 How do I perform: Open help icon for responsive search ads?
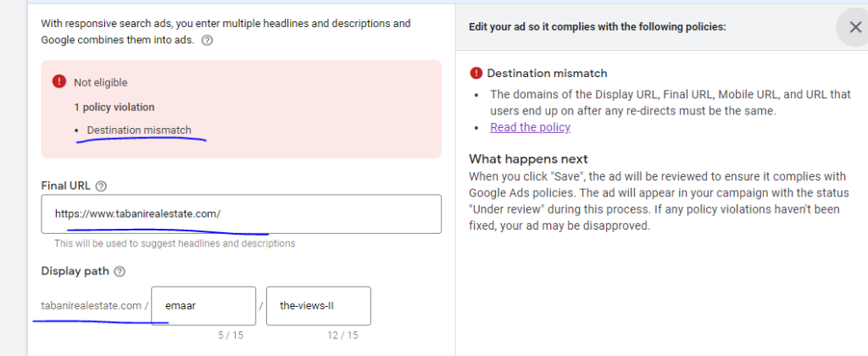click(207, 41)
